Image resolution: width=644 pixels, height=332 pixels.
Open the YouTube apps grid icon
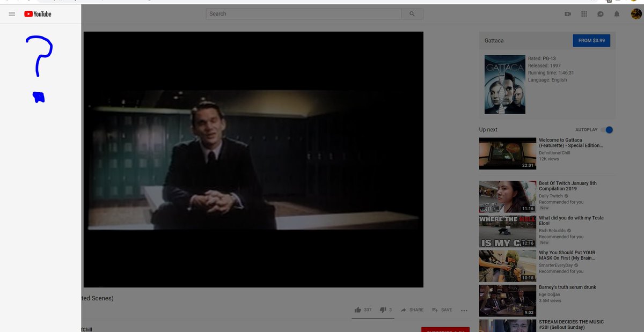point(584,14)
